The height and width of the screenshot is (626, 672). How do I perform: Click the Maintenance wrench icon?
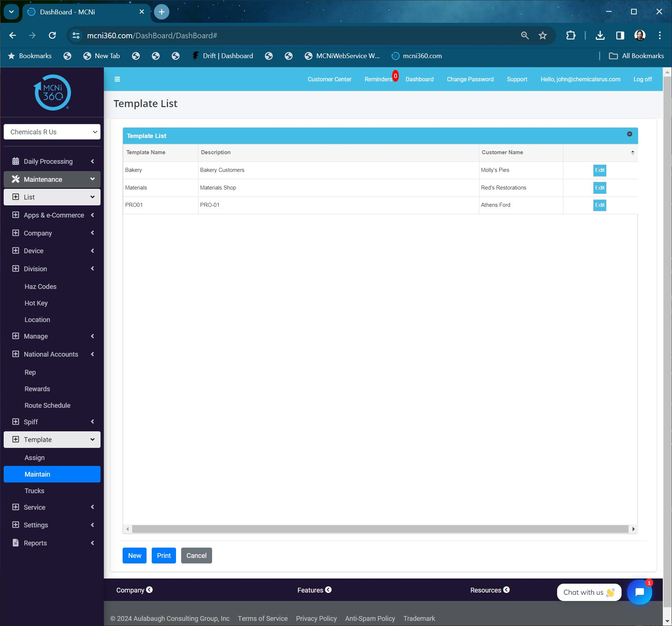tap(15, 179)
